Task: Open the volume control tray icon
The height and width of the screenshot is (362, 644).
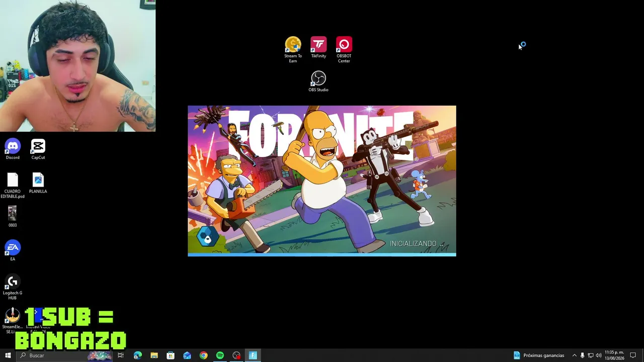Action: [599, 355]
